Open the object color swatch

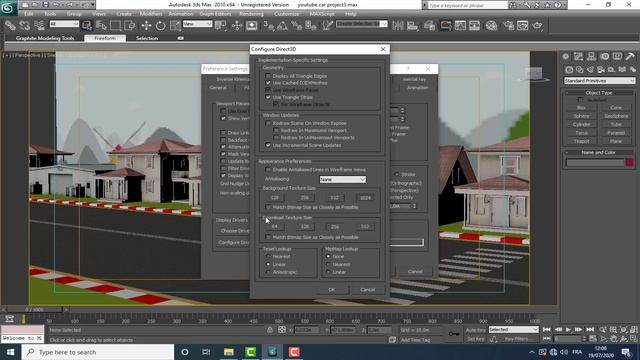point(629,162)
